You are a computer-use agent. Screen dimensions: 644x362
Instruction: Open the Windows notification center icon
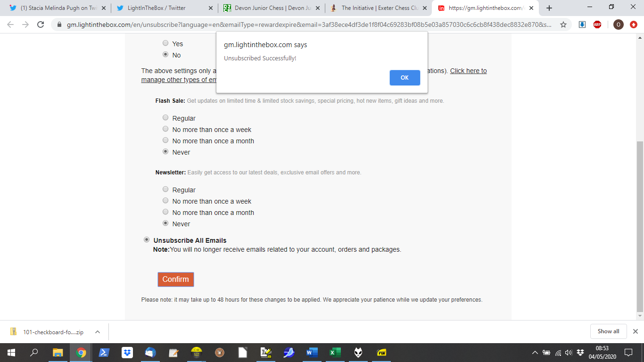(x=628, y=352)
